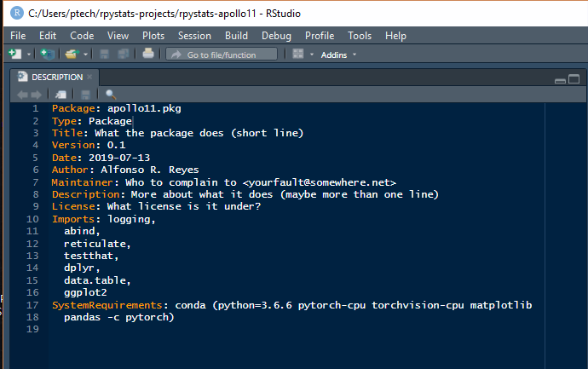
Task: Click the Workspace Panes grid icon
Action: pyautogui.click(x=297, y=54)
